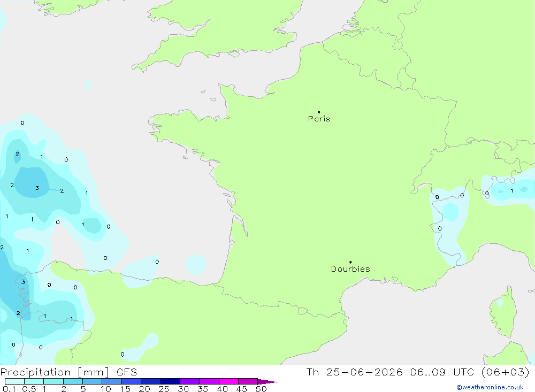Pick the 10–15 mm legend swatch
Viewport: 535px width, 392px height.
click(x=112, y=381)
